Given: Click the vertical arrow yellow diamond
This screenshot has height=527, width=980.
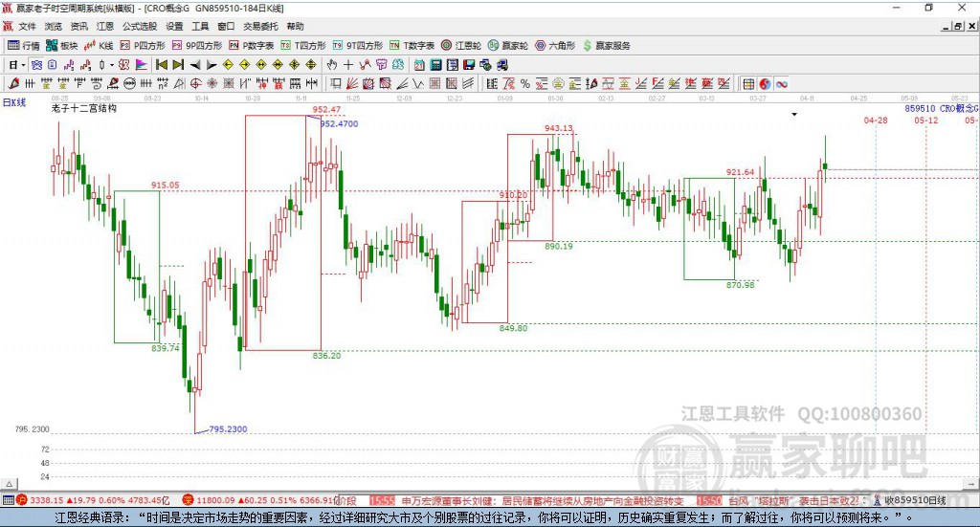Looking at the screenshot, I should pyautogui.click(x=311, y=65).
